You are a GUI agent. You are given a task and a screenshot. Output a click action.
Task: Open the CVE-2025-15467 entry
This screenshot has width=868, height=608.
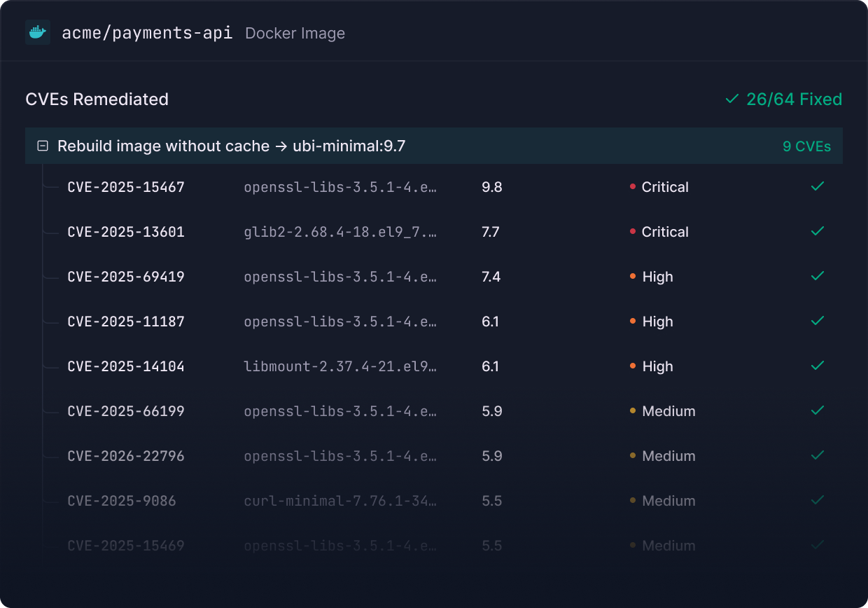(x=126, y=187)
